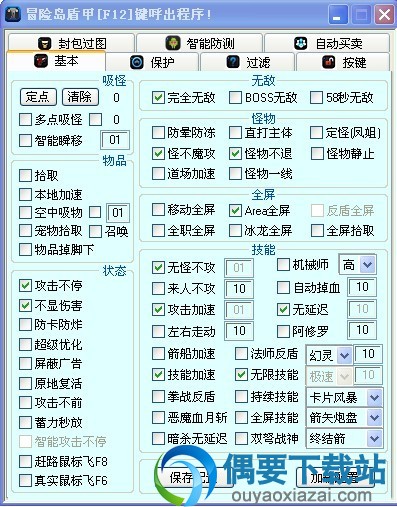
Task: Tick 原地复活 checkbox
Action: [25, 383]
